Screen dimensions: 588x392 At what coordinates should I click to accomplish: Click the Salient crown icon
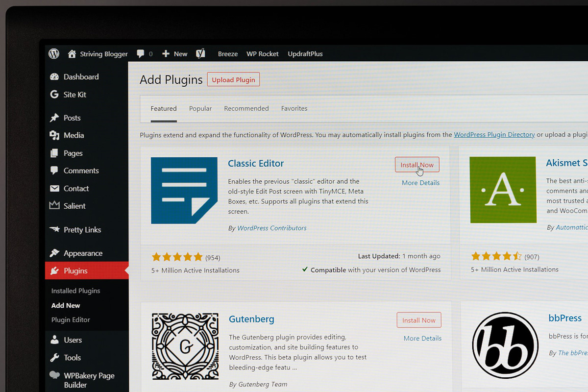(54, 206)
